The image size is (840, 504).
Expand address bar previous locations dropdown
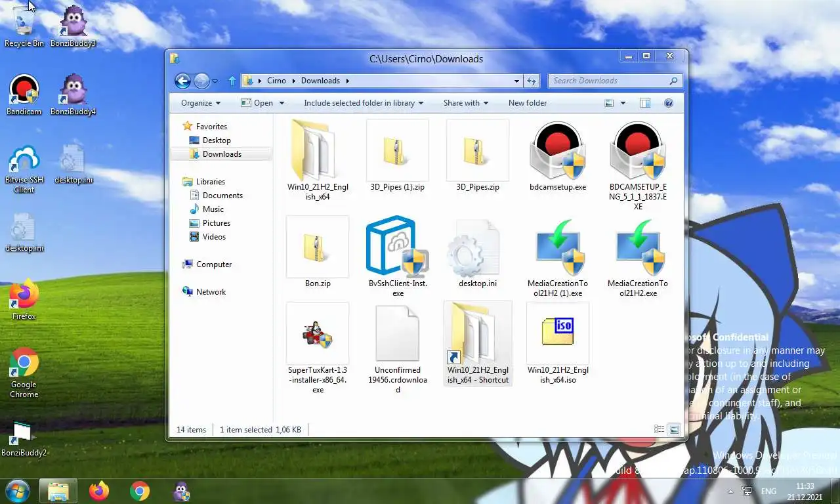click(517, 81)
